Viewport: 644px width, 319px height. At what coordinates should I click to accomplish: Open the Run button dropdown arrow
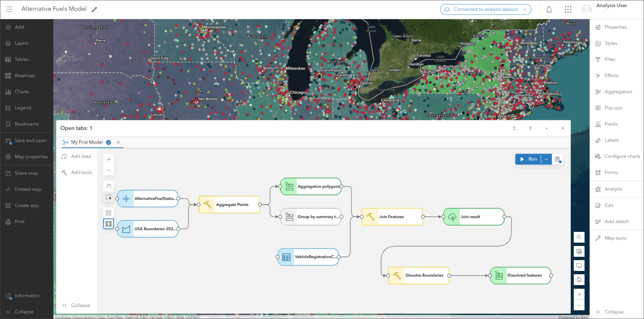coord(546,159)
